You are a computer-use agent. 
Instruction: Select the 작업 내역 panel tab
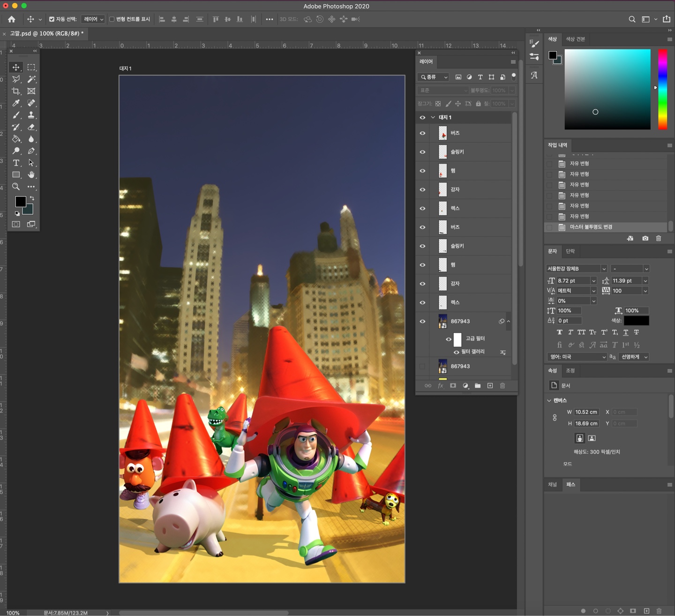[x=557, y=145]
